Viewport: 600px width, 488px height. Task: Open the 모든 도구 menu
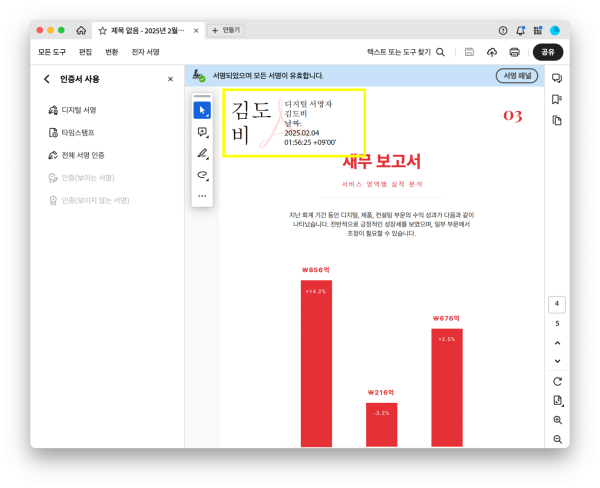coord(52,52)
